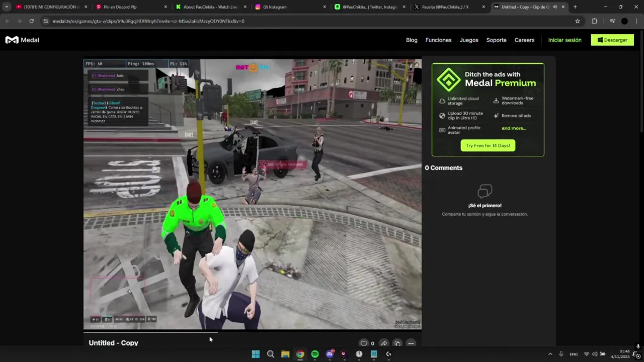Mute the Untitled - Copy tab audio

[555, 7]
